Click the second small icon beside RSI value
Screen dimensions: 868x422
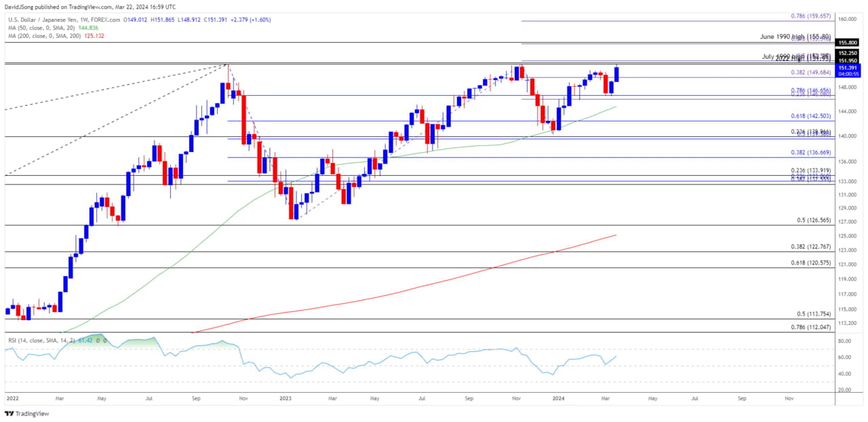pos(104,340)
